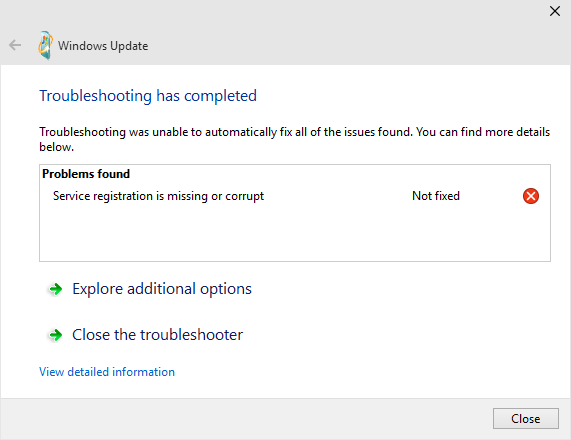Screen dimensions: 571x440
Task: Choose Close the troubleshooter option
Action: coord(146,335)
